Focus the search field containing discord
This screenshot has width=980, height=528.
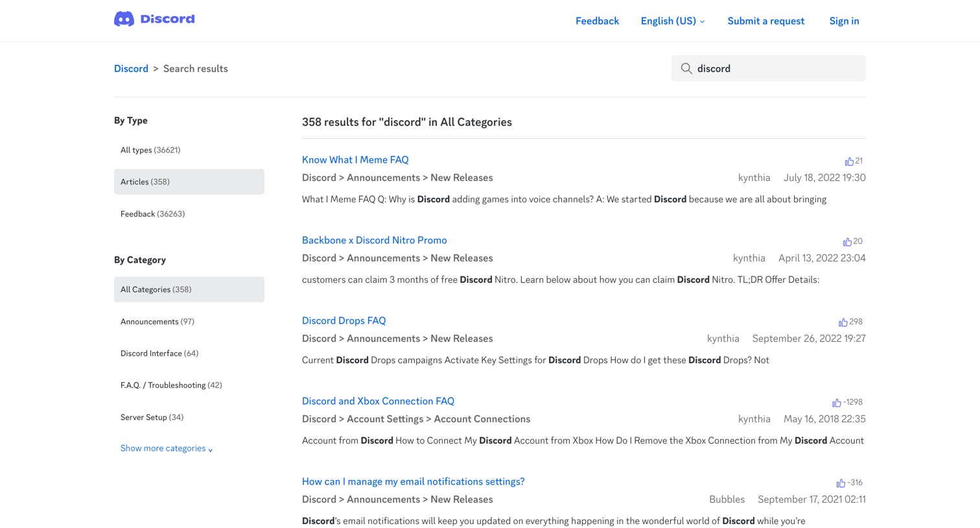(x=768, y=68)
